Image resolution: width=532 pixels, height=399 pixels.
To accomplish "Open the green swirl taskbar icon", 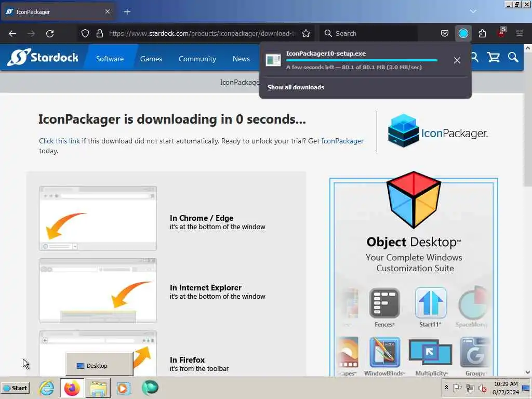I will 150,388.
